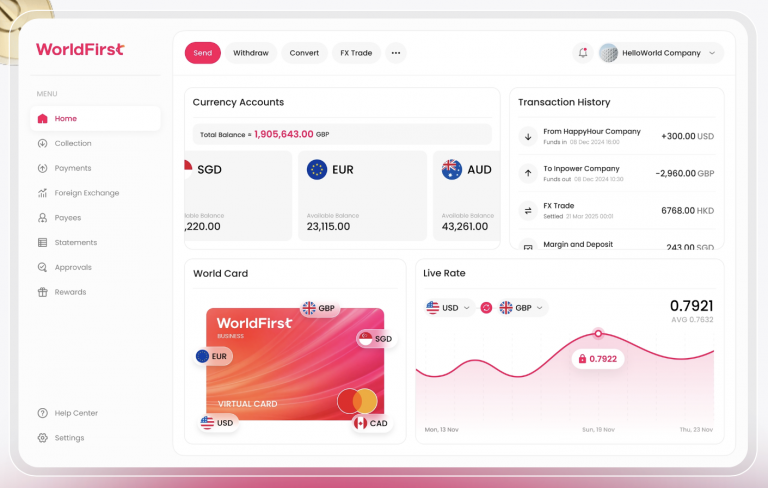Click the Home house icon

pos(43,119)
